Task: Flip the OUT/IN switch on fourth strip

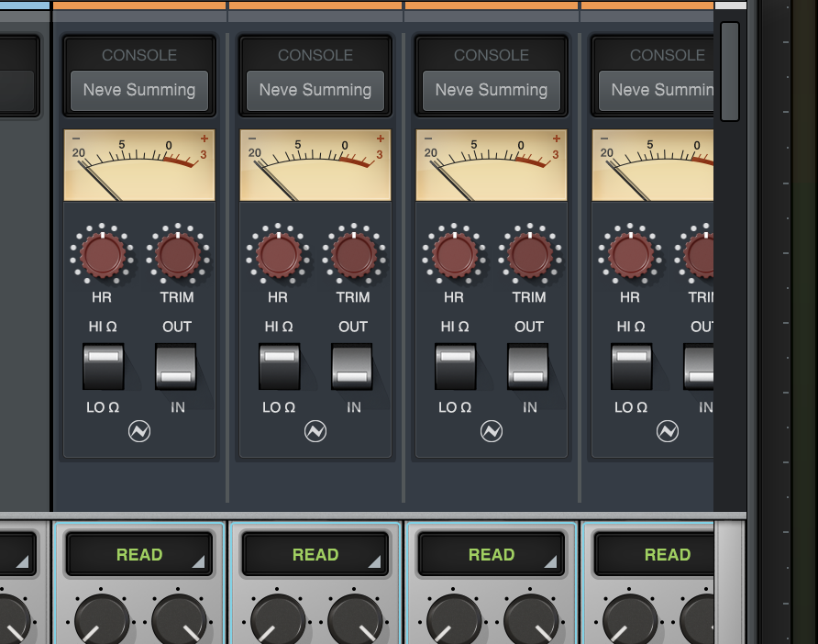Action: pos(699,366)
